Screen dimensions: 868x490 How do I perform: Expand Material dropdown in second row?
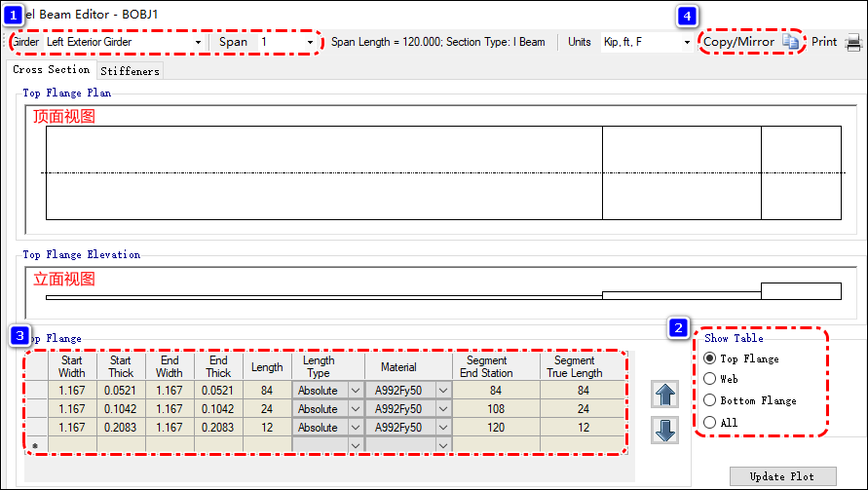444,409
